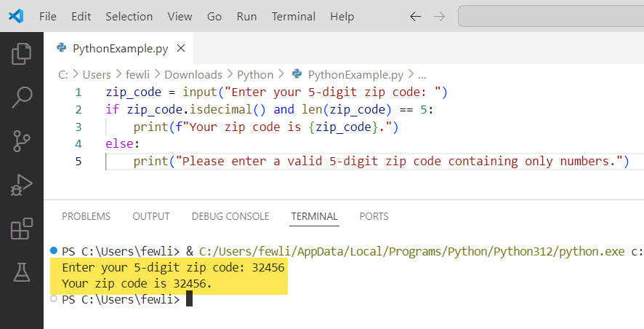The height and width of the screenshot is (329, 644).
Task: Click the VS Code logo icon
Action: 16,16
